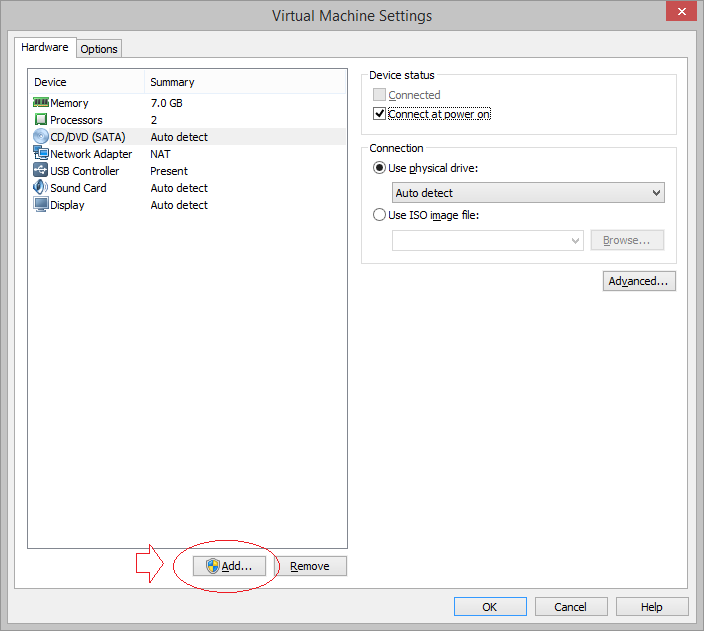Click the Summary column header
This screenshot has height=631, width=704.
click(245, 82)
